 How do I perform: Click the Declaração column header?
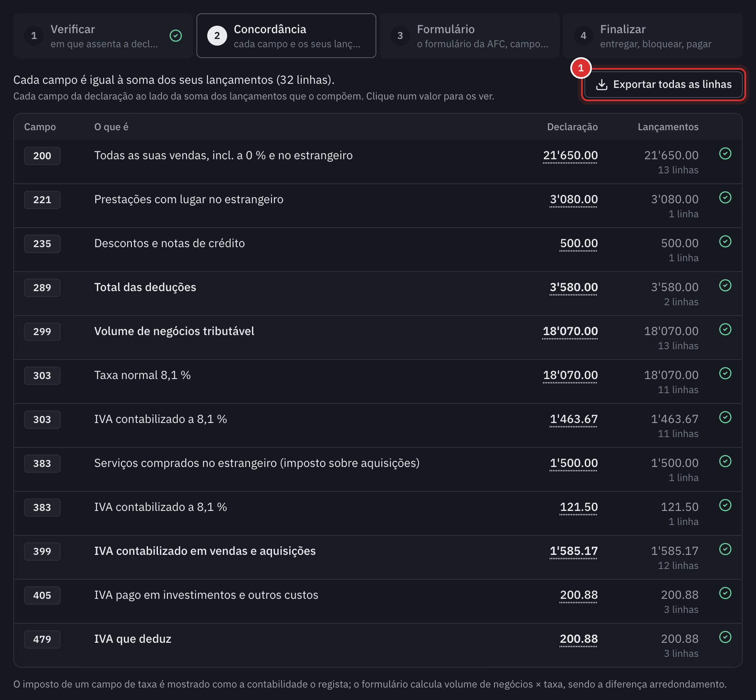(x=572, y=127)
